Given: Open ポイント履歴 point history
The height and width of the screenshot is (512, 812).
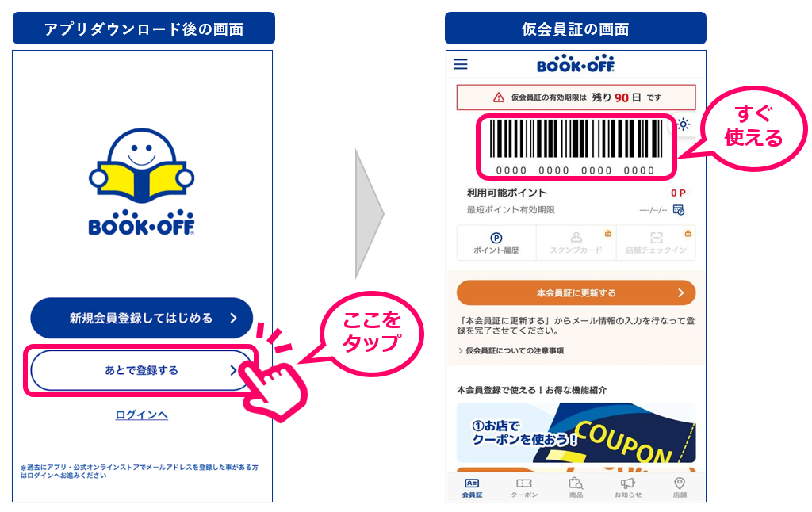Looking at the screenshot, I should coord(496,243).
